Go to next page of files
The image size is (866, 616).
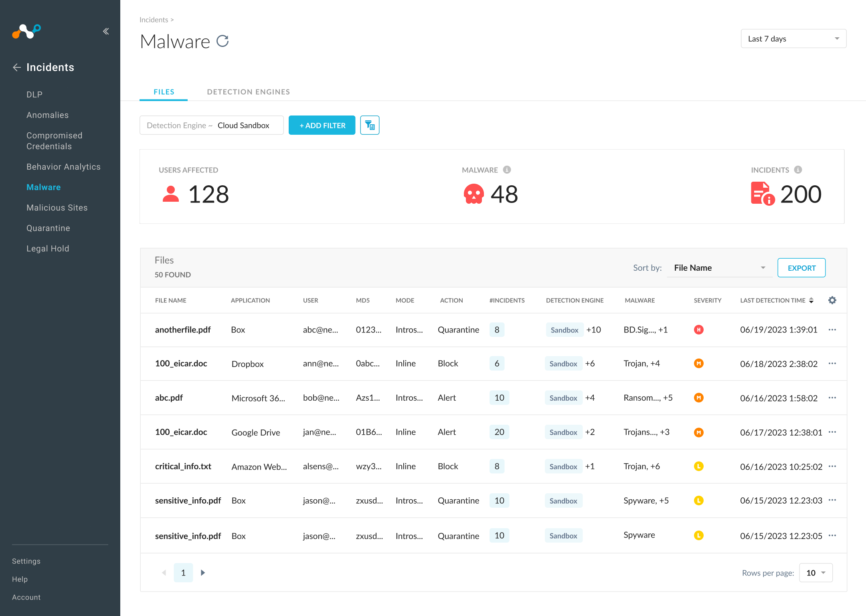[x=203, y=572]
